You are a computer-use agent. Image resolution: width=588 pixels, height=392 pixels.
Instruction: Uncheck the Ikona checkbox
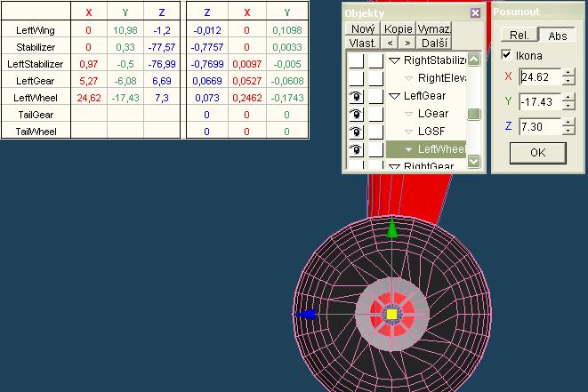click(506, 55)
